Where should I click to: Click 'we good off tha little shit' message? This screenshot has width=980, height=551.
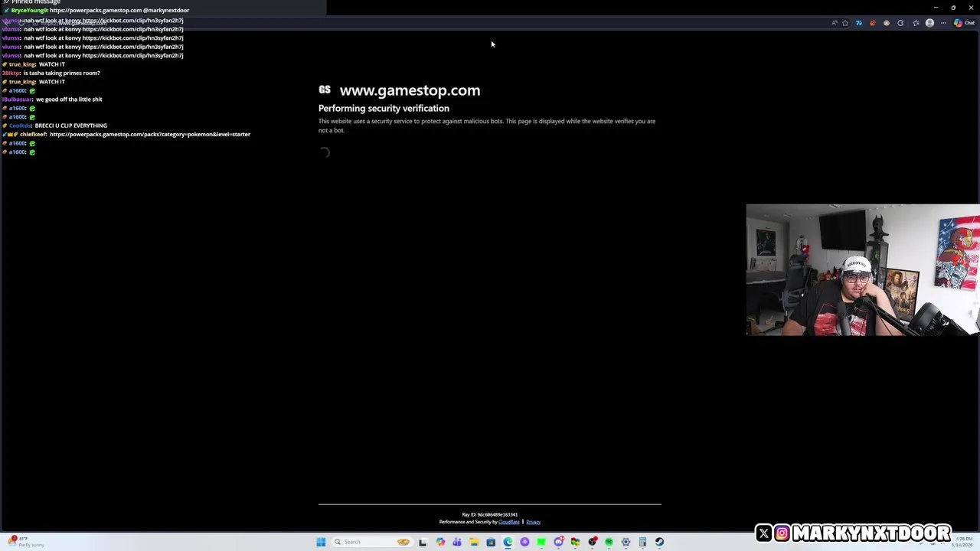coord(69,99)
